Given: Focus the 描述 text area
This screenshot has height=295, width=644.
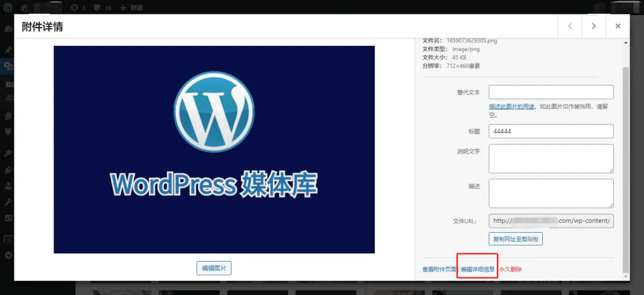Looking at the screenshot, I should pyautogui.click(x=551, y=194).
